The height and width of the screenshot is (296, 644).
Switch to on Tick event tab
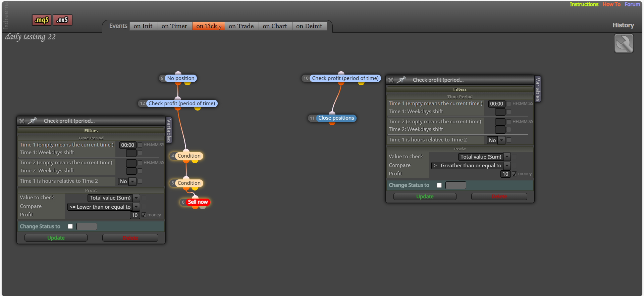[208, 26]
